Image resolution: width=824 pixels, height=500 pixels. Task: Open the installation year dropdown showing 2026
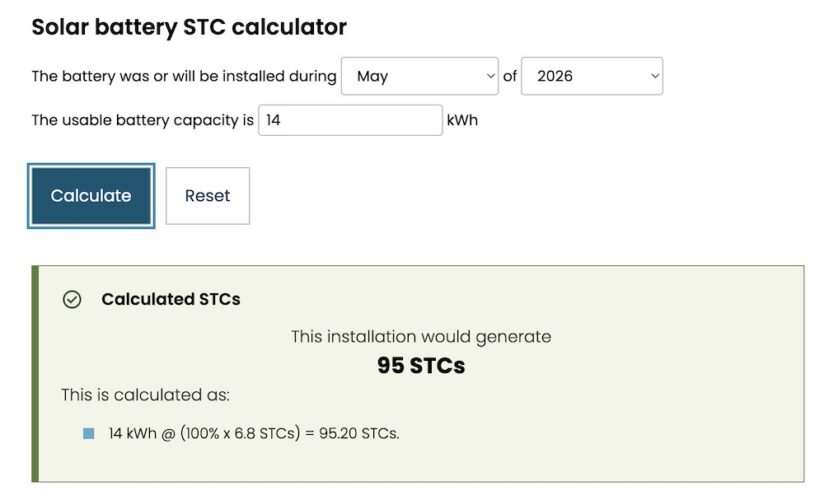(x=592, y=76)
